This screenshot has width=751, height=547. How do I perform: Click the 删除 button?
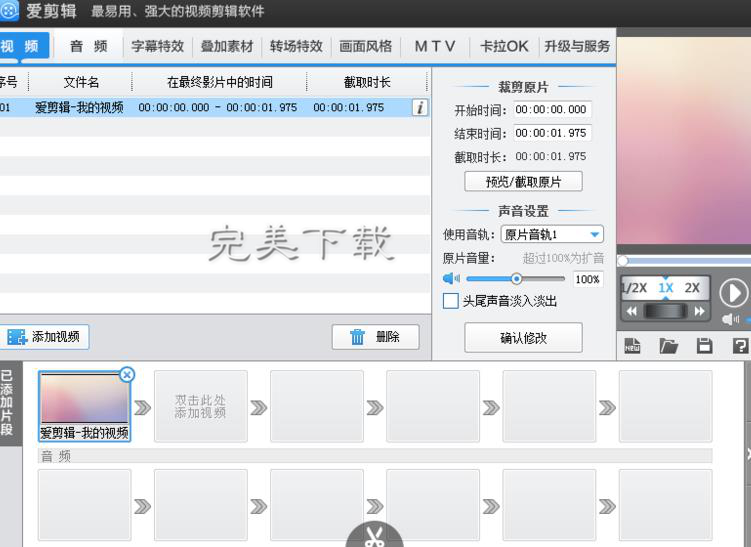[376, 337]
